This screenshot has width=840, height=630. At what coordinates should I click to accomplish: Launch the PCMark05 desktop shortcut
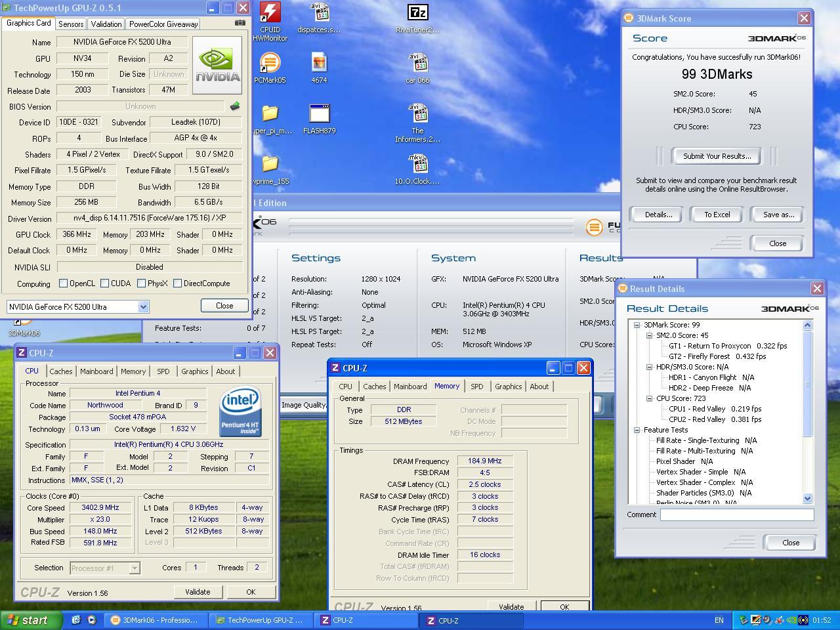click(x=270, y=63)
